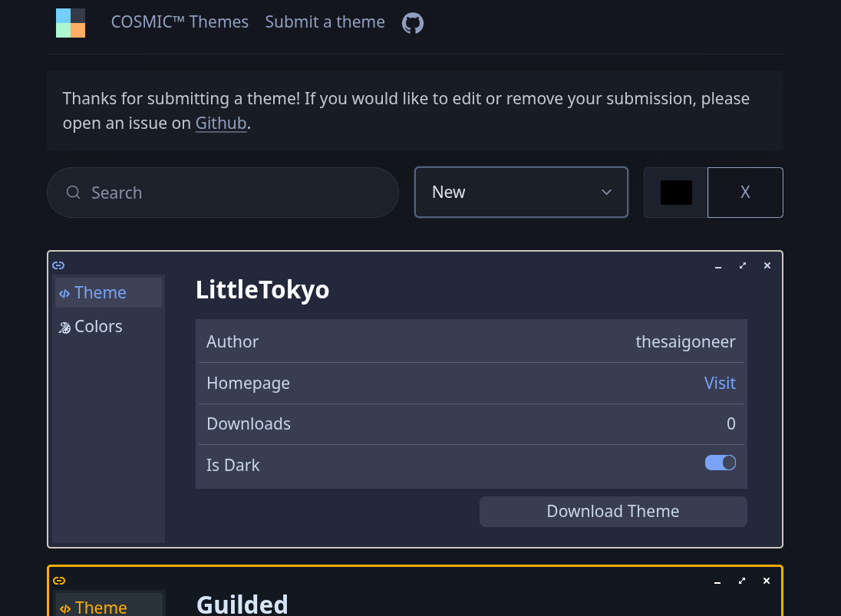Open the Submit a theme page
841x616 pixels.
[x=325, y=22]
